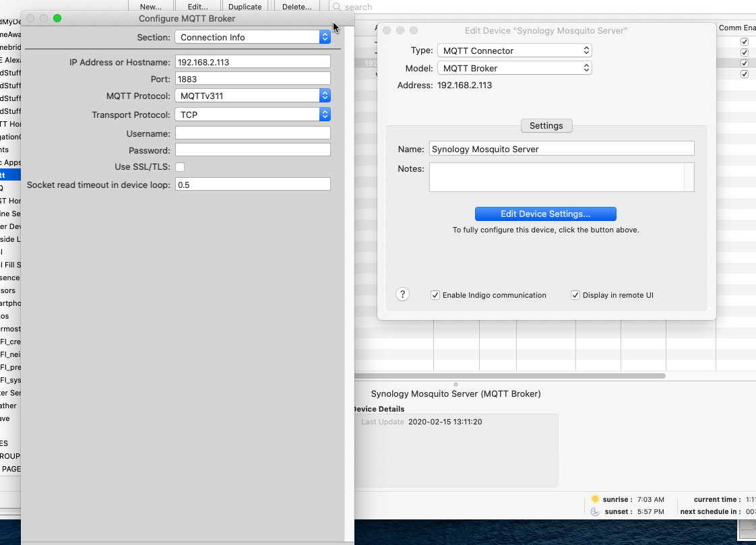756x545 pixels.
Task: Click the Last Update value 2020-02-15 13:11:20
Action: (445, 422)
